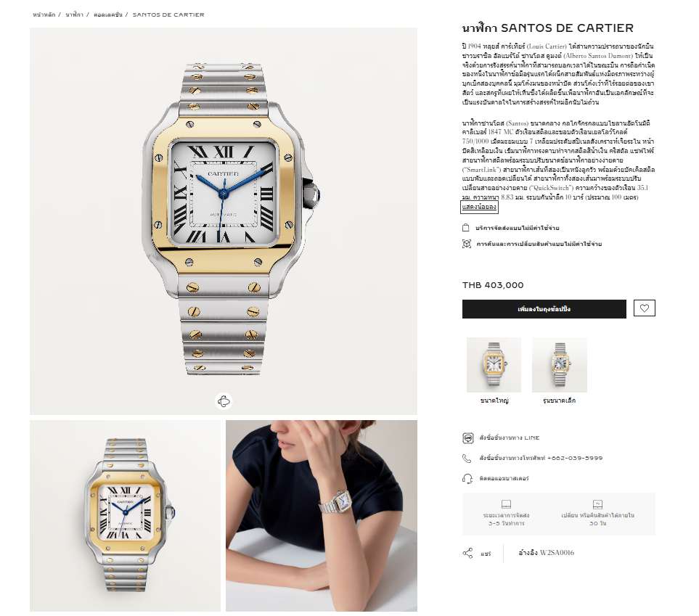Add to shopping bag black button
Screen dimensions: 699x616
coord(544,309)
